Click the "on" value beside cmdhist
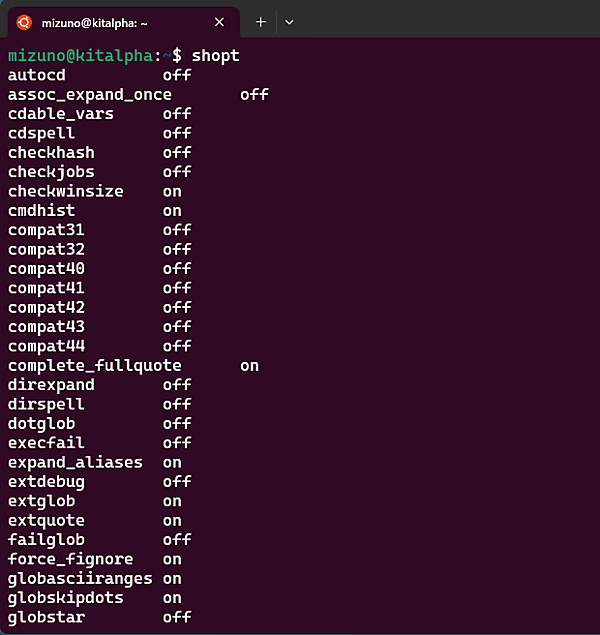This screenshot has width=600, height=635. point(172,211)
